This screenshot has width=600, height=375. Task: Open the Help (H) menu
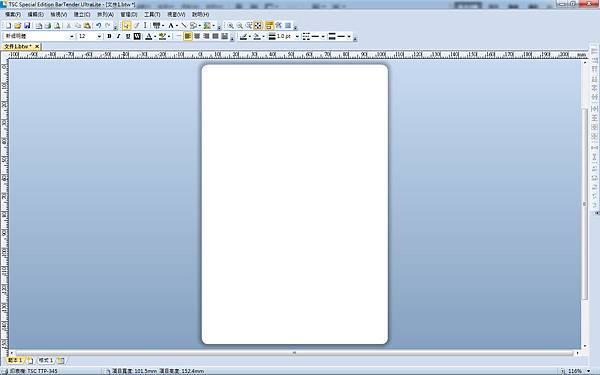(201, 14)
